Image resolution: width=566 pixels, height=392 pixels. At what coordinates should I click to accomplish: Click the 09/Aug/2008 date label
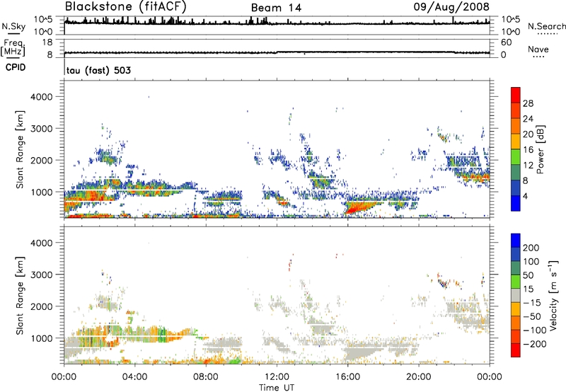451,6
